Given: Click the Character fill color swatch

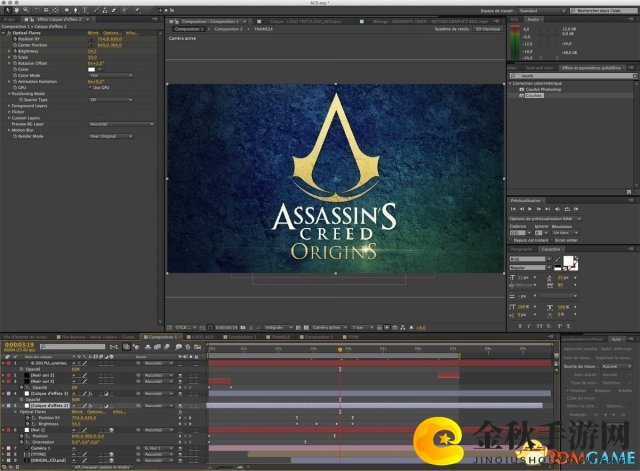Looking at the screenshot, I should (568, 261).
